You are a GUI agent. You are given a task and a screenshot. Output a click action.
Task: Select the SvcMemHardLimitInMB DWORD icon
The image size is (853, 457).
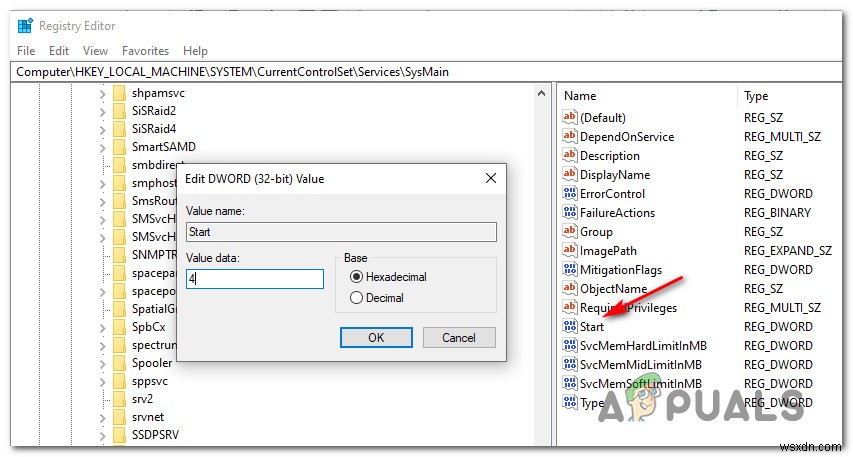[570, 345]
